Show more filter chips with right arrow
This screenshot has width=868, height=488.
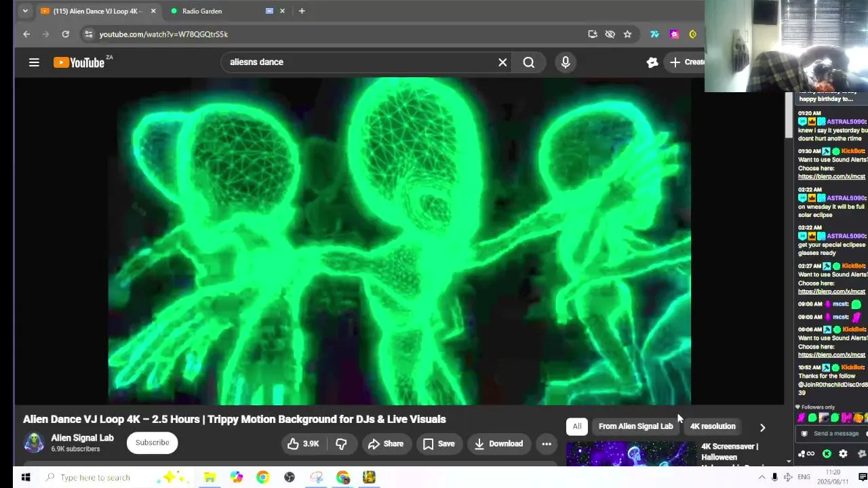[762, 428]
